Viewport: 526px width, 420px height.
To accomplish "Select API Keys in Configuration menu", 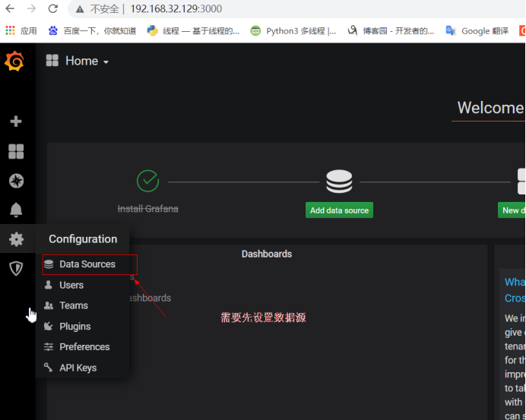I will [83, 368].
